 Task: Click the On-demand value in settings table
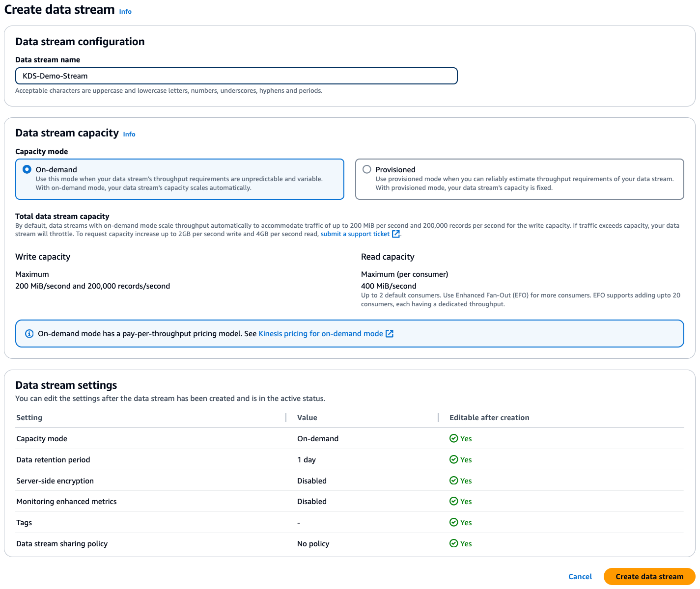[x=318, y=439]
